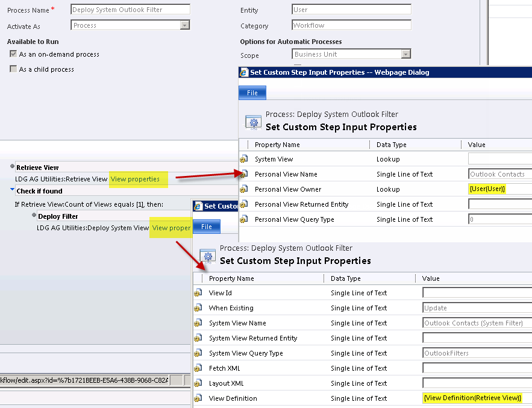Click the icon next to When Existing row
Image resolution: width=532 pixels, height=408 pixels.
(199, 308)
